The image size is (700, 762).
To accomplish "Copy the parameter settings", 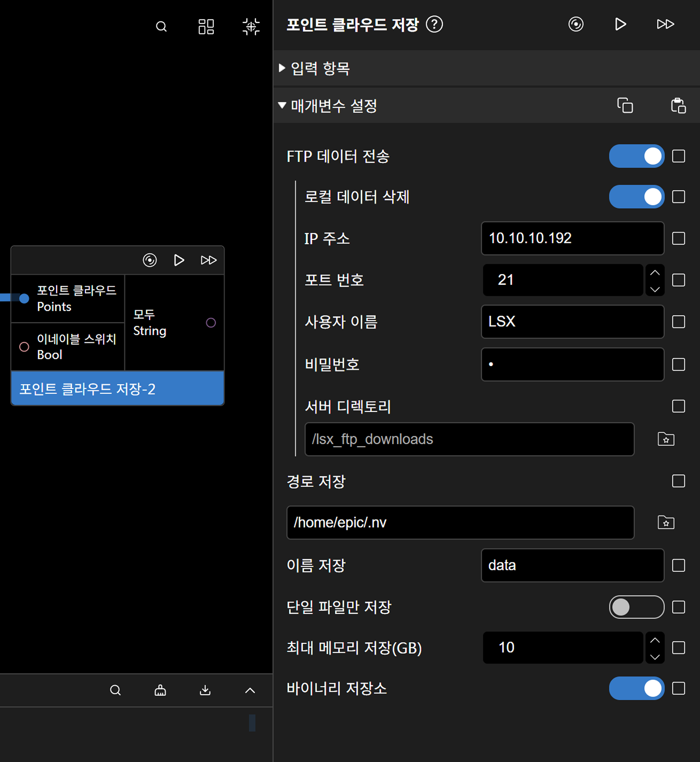I will (624, 105).
